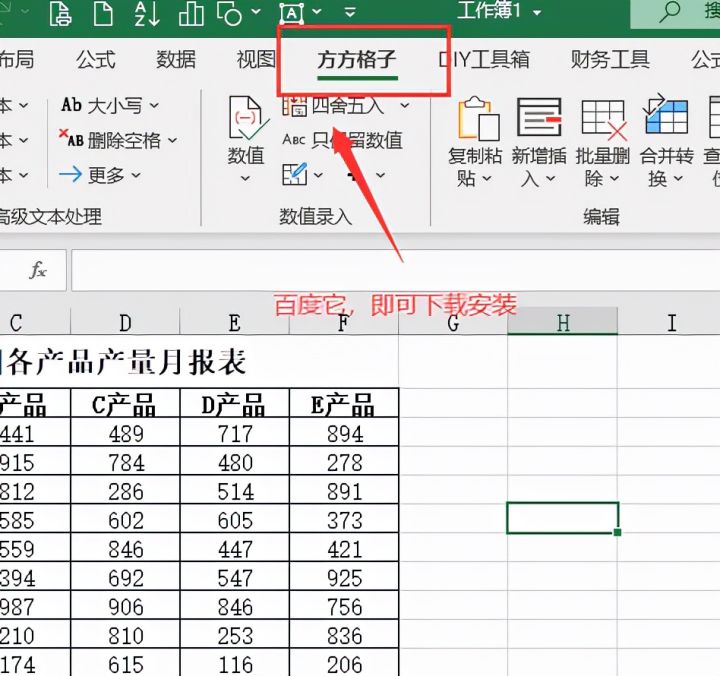Open the 财务工具 ribbon tab
720x676 pixels.
click(610, 60)
